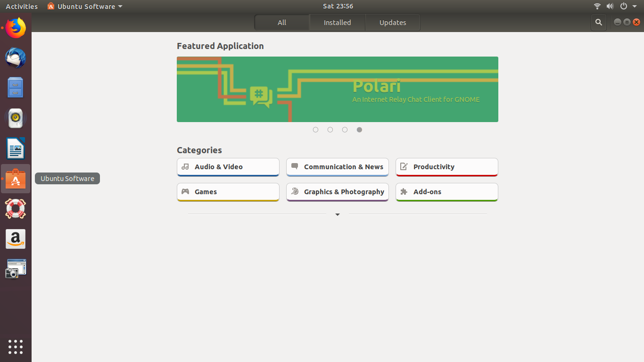Select the second featured banner dot
Image resolution: width=644 pixels, height=362 pixels.
tap(330, 130)
